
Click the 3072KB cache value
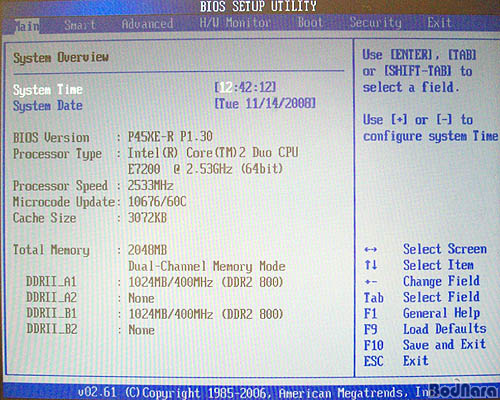click(x=147, y=218)
